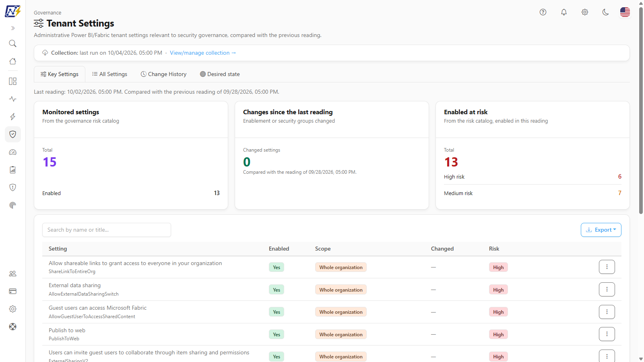
Task: Open the speedometer gauge icon in sidebar
Action: 13,152
